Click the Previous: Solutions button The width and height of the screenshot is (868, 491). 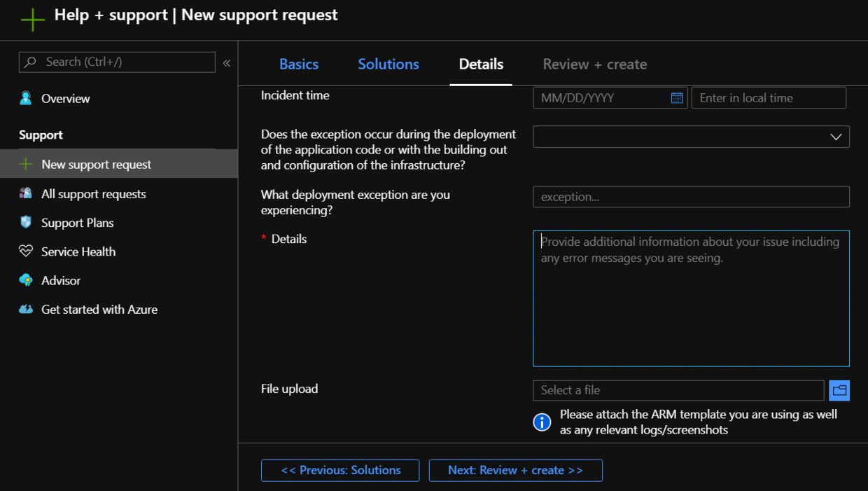pyautogui.click(x=340, y=470)
